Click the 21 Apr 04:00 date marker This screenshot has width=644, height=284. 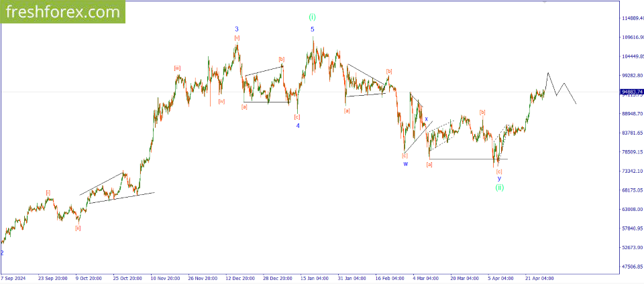click(539, 277)
